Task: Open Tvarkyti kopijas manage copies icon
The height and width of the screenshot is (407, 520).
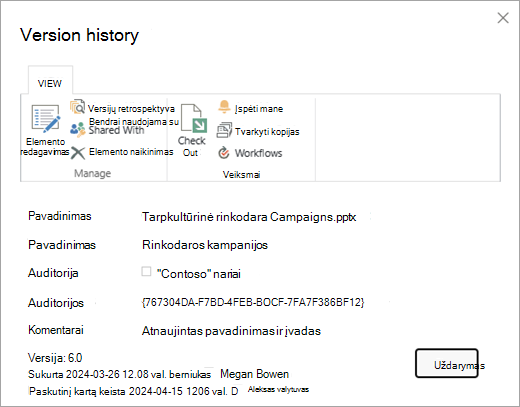Action: click(224, 130)
